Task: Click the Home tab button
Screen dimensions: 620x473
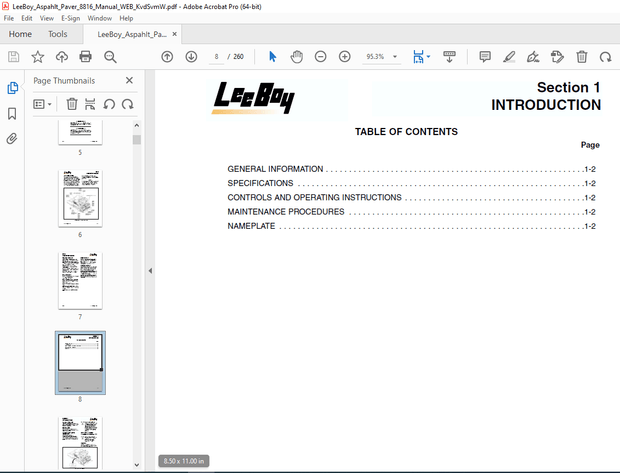Action: coord(20,34)
